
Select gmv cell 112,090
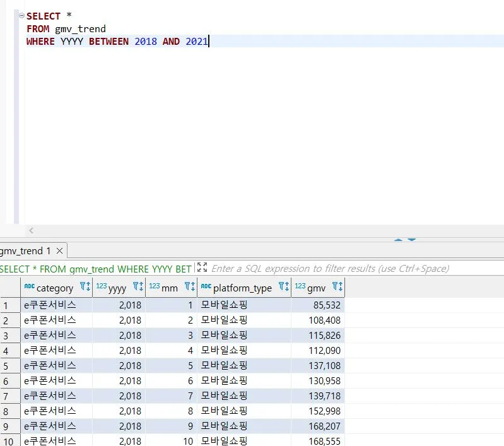318,351
